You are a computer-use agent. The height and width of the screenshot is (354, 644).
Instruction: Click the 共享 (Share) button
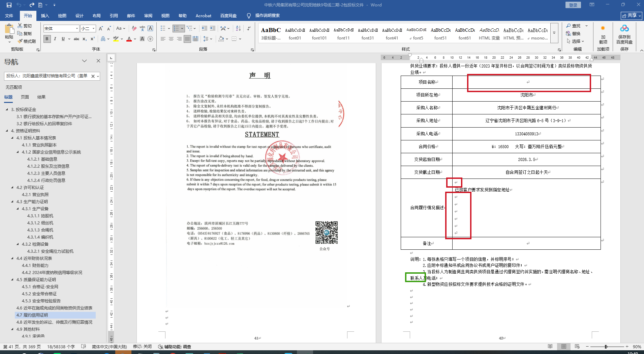click(631, 16)
